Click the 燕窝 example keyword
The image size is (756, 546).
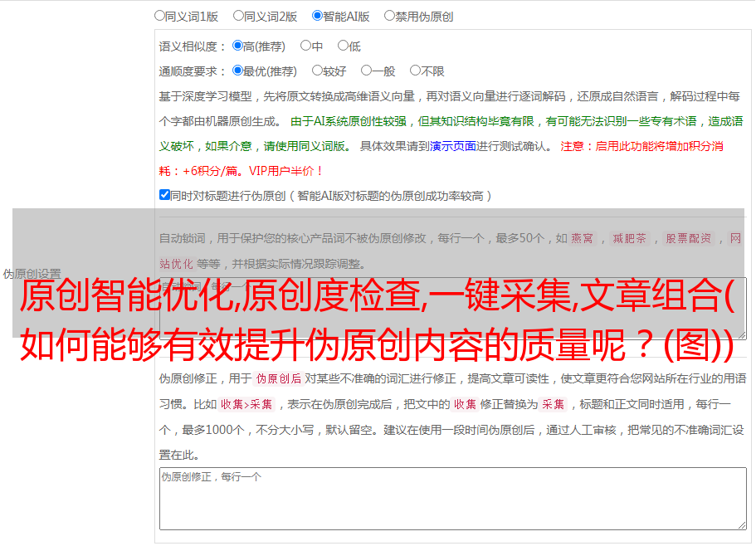[x=583, y=238]
